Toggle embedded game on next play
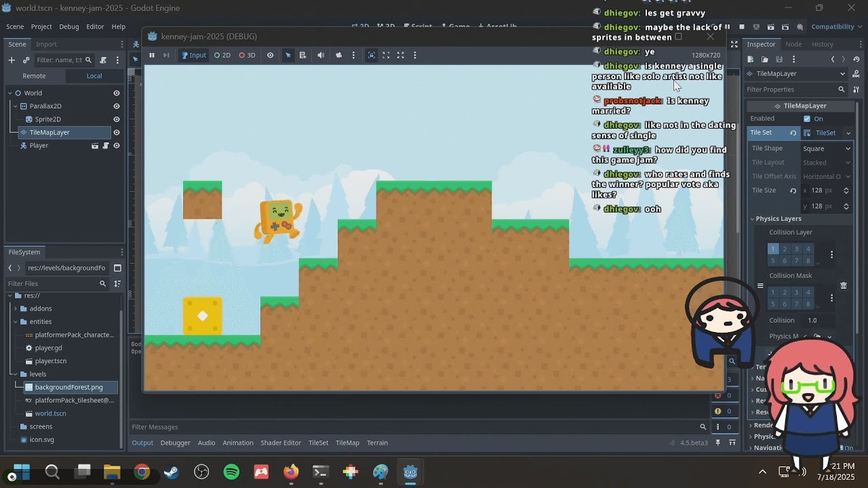 point(372,55)
